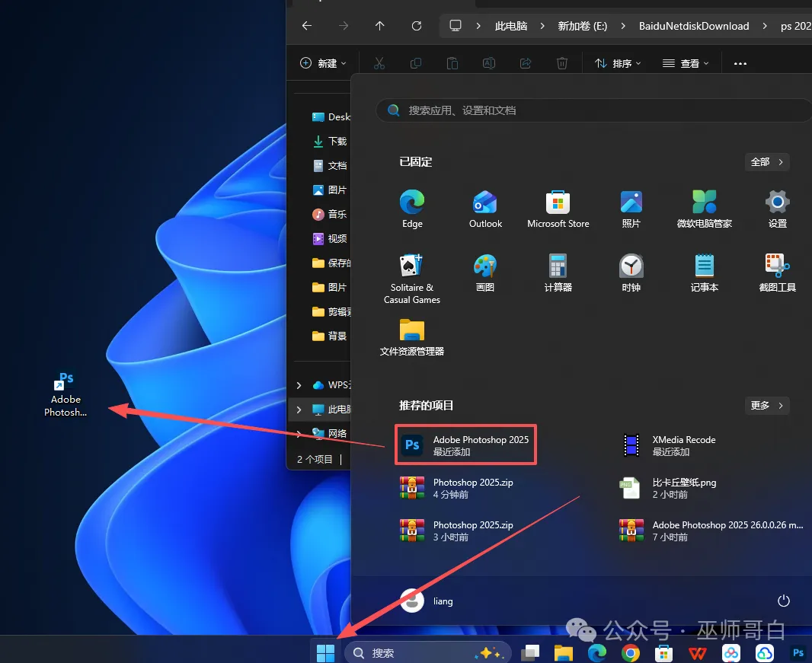
Task: Click 新加卷 (E:) in the breadcrumb
Action: [x=583, y=26]
